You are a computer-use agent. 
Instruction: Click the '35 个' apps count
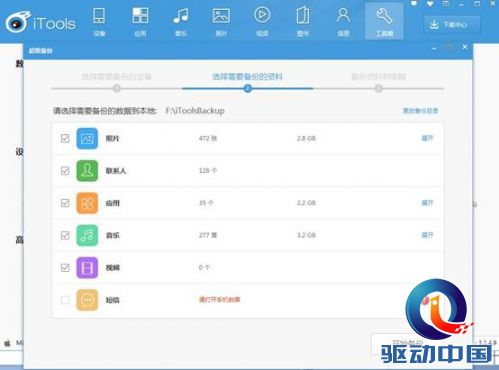click(x=206, y=203)
